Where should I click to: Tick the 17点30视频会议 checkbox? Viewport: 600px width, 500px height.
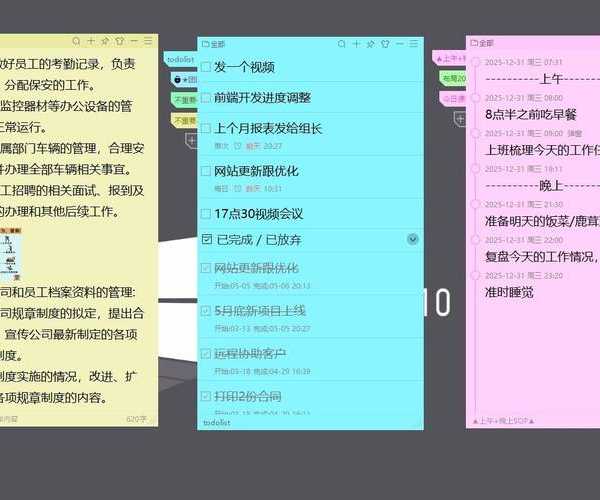click(206, 214)
